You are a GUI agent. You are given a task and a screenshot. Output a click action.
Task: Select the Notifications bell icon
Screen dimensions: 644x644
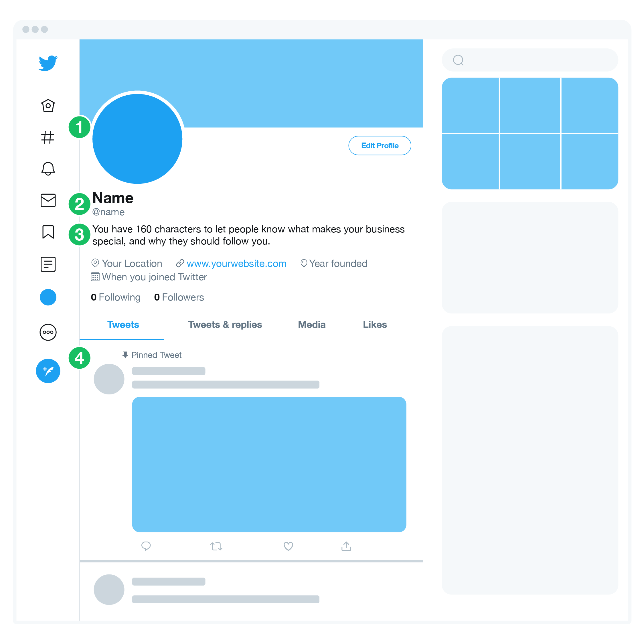click(48, 170)
